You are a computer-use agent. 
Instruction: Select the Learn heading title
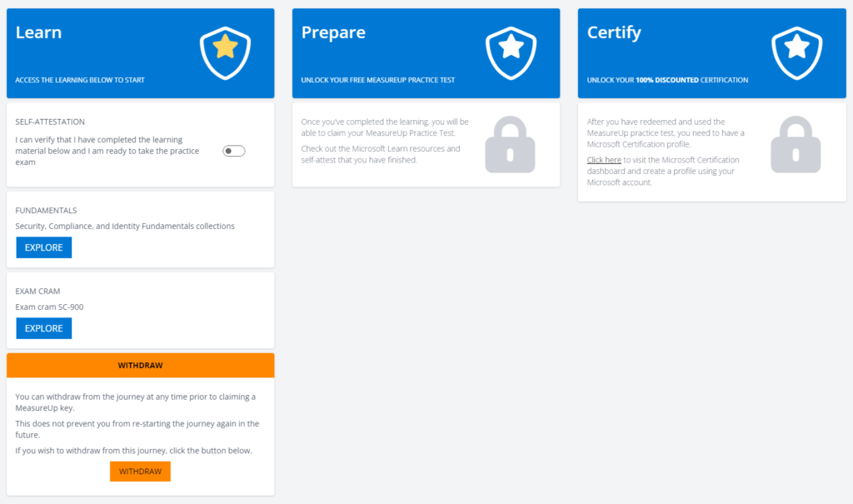(38, 32)
